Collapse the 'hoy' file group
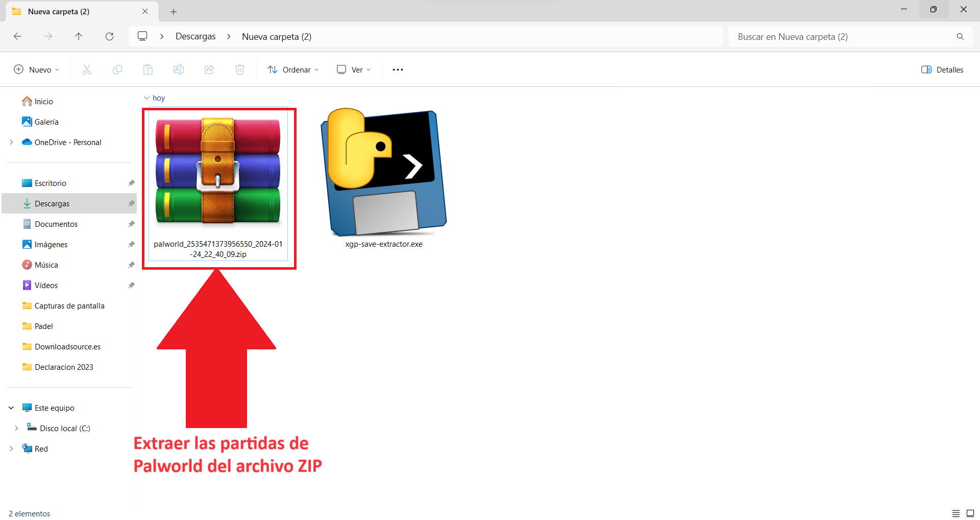980x520 pixels. (146, 98)
